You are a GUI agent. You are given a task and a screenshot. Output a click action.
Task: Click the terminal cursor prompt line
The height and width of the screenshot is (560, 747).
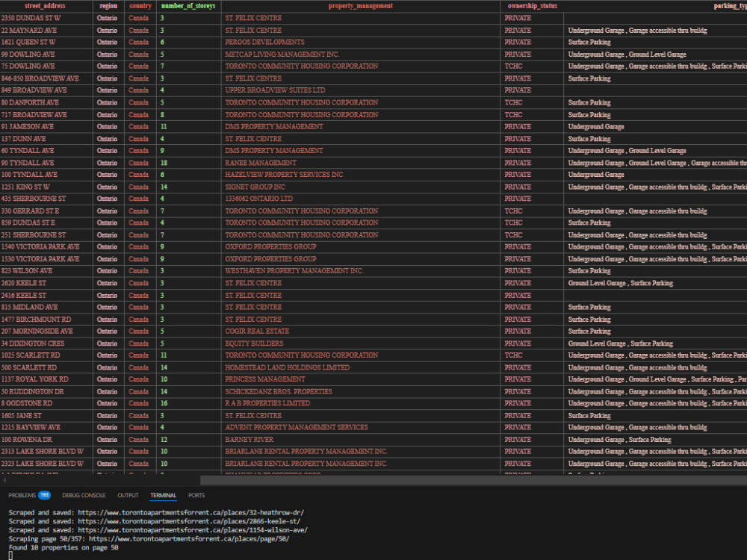pos(10,556)
